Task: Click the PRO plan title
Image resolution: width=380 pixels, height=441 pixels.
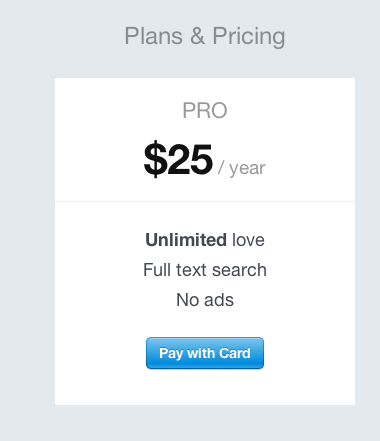Action: 205,110
